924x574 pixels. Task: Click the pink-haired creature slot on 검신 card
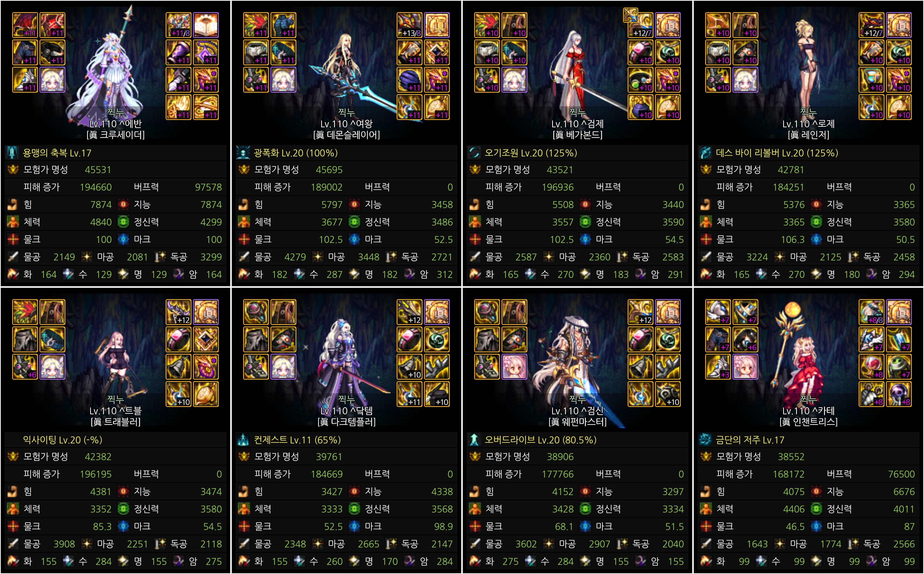(514, 367)
